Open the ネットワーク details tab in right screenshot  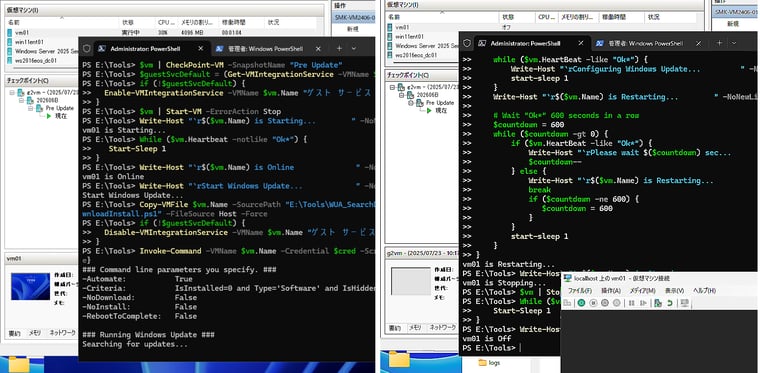click(x=443, y=328)
